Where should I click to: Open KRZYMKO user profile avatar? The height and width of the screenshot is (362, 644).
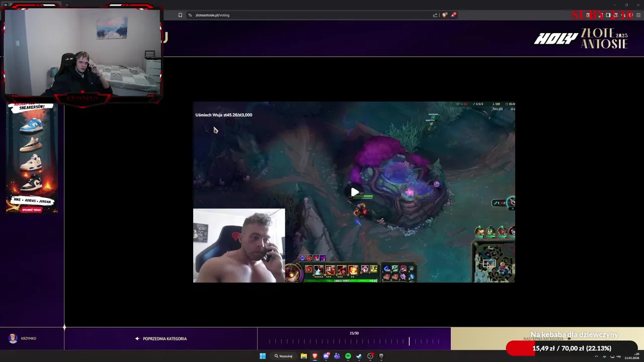[x=13, y=338]
